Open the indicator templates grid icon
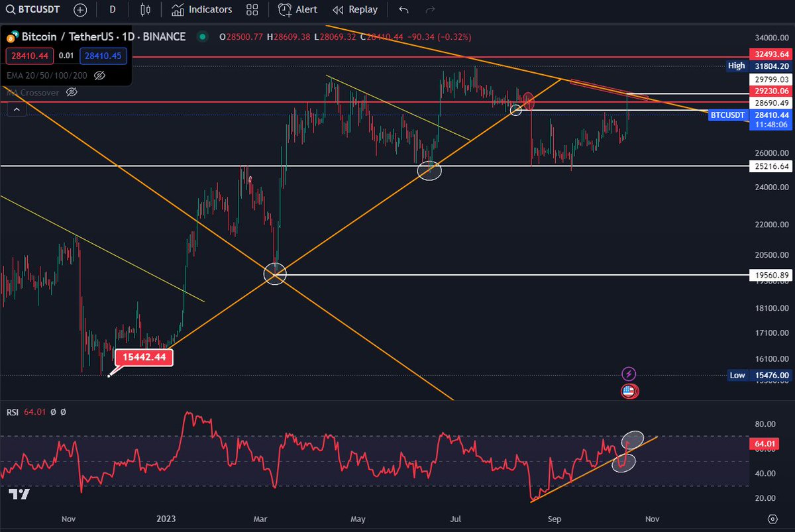795x532 pixels. pos(252,10)
